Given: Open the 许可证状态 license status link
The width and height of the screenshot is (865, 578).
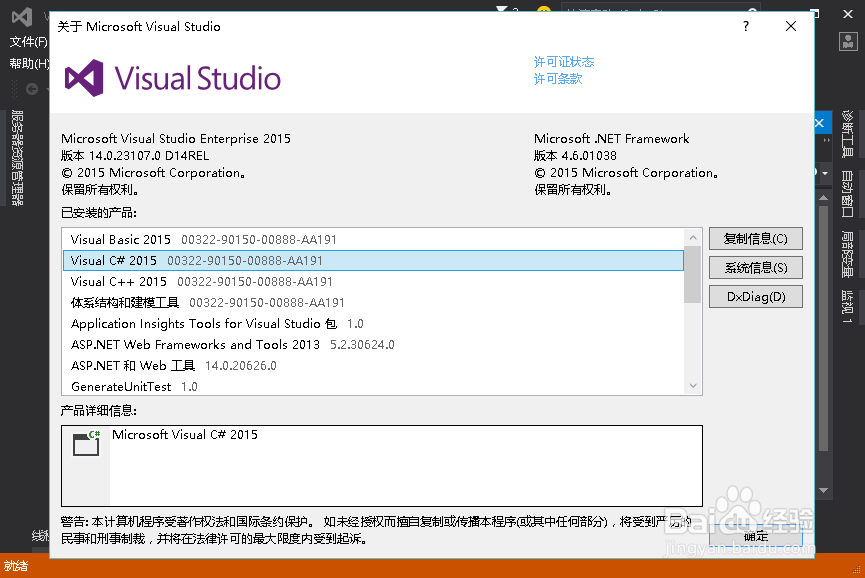Looking at the screenshot, I should (564, 62).
